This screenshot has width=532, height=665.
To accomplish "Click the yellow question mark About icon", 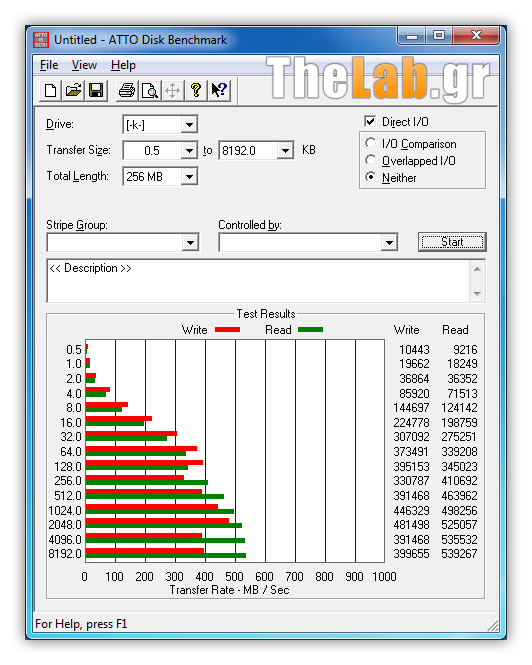I will [196, 90].
